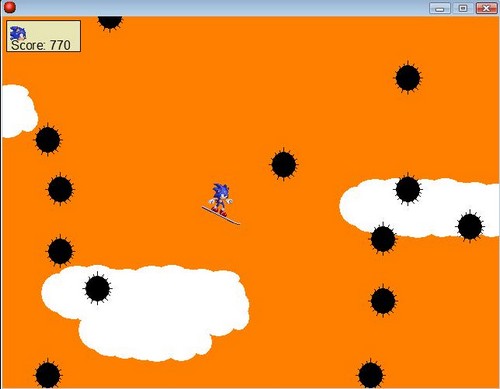Click the mine at the right cloud's far right end
This screenshot has height=389, width=500.
click(x=470, y=227)
